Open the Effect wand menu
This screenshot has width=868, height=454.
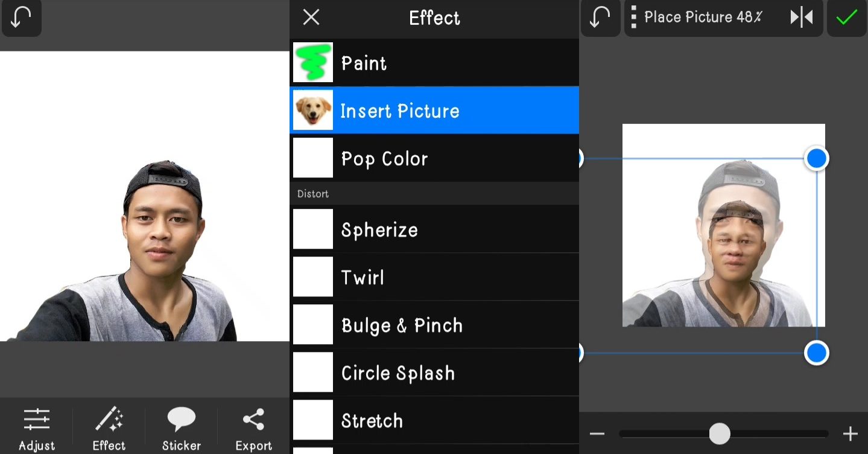(109, 429)
